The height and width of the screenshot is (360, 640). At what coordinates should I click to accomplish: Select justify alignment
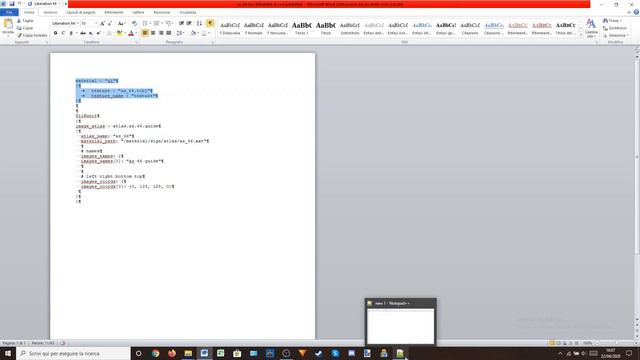coord(169,33)
